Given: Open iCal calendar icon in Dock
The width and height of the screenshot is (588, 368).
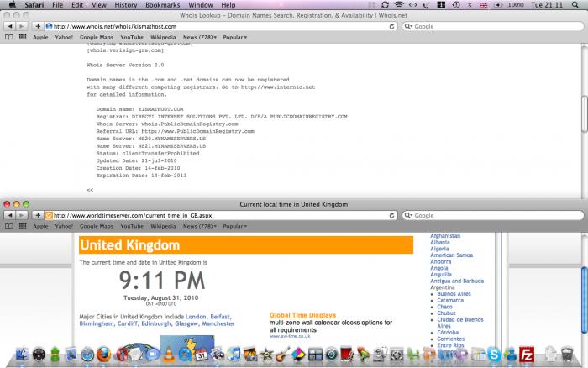Looking at the screenshot, I should tap(202, 354).
